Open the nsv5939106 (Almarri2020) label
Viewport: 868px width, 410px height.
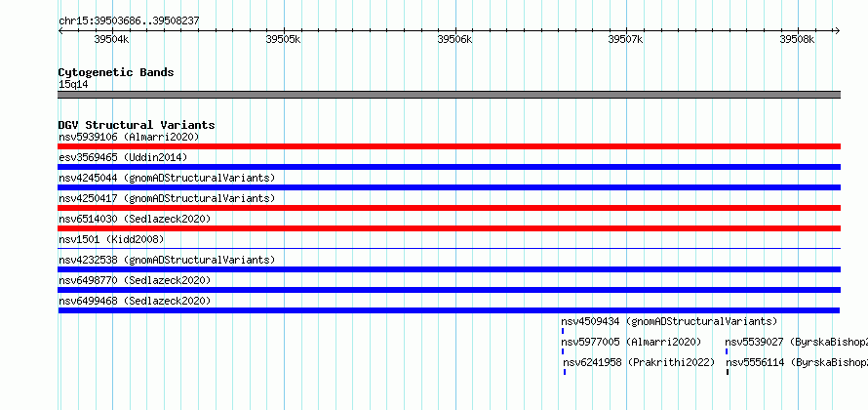coord(129,137)
